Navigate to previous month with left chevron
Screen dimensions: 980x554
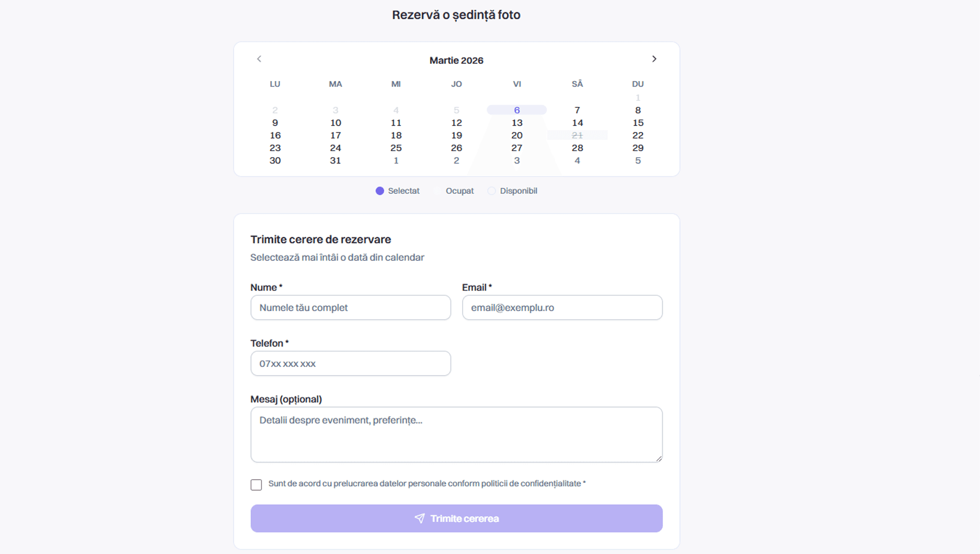click(x=259, y=59)
